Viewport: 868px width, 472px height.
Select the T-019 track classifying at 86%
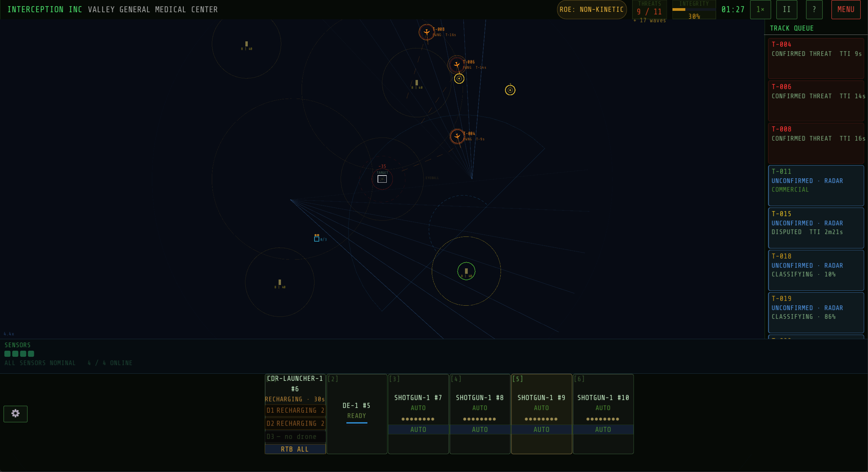[x=816, y=312]
